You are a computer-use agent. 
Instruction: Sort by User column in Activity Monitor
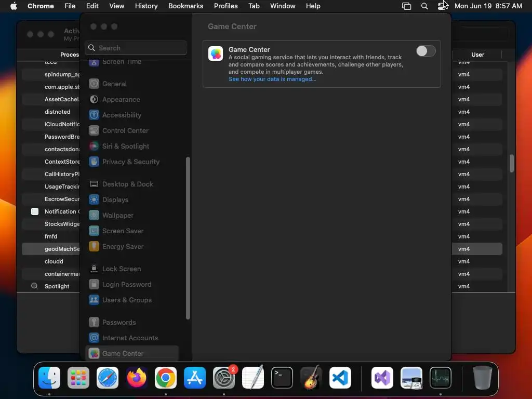477,55
